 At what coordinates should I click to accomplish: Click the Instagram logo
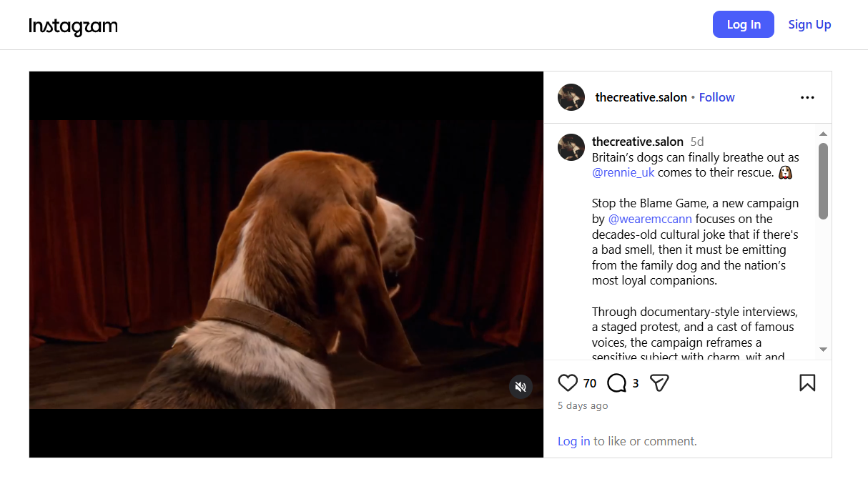[73, 26]
